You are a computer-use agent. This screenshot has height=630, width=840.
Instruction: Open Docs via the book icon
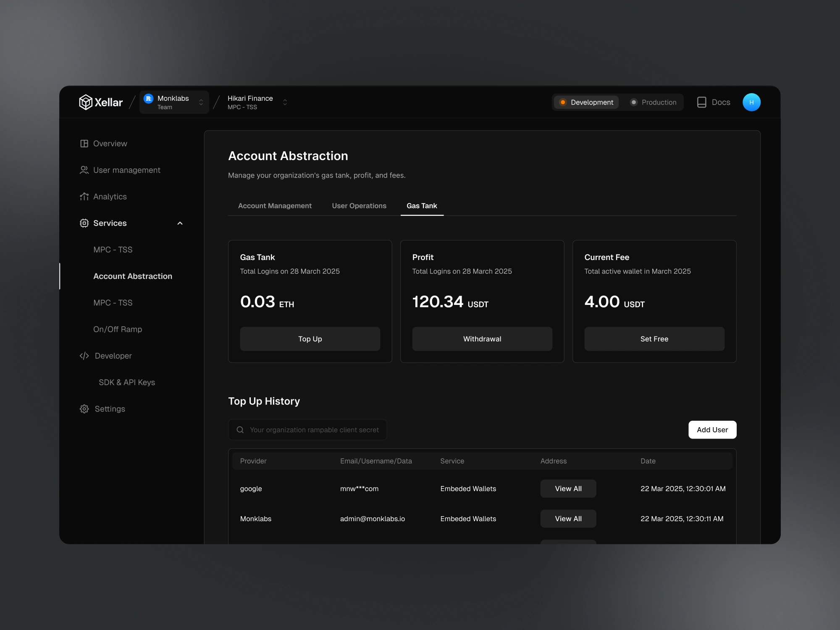tap(701, 102)
